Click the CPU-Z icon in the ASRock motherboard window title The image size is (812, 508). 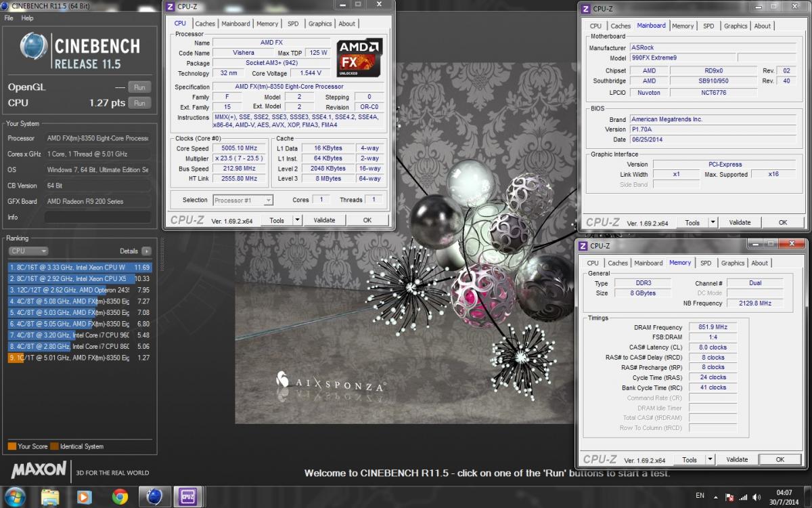tap(586, 9)
